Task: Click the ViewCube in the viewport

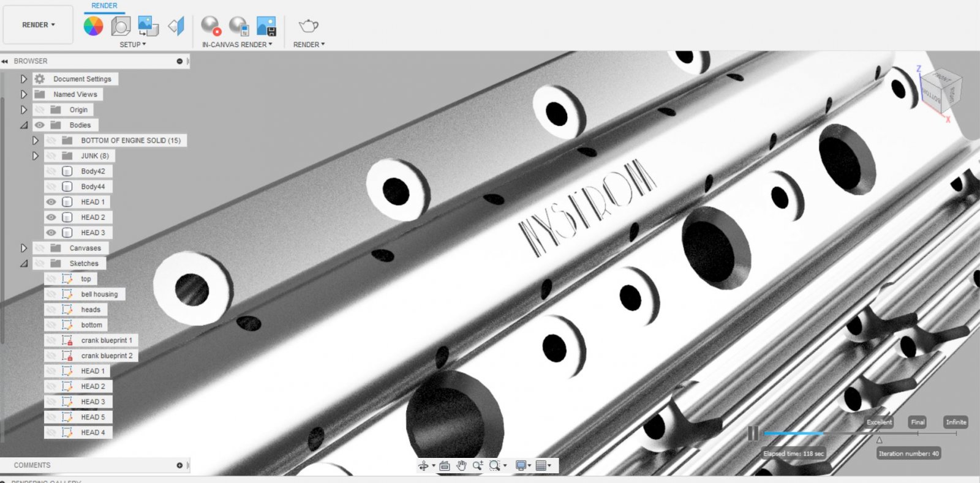Action: pos(941,92)
